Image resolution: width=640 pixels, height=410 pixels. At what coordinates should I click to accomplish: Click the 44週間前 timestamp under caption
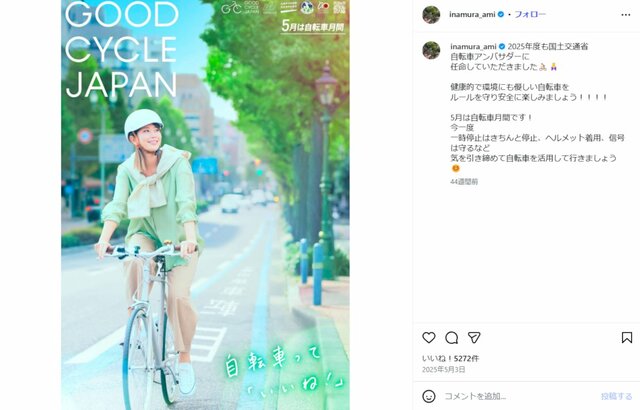click(464, 182)
